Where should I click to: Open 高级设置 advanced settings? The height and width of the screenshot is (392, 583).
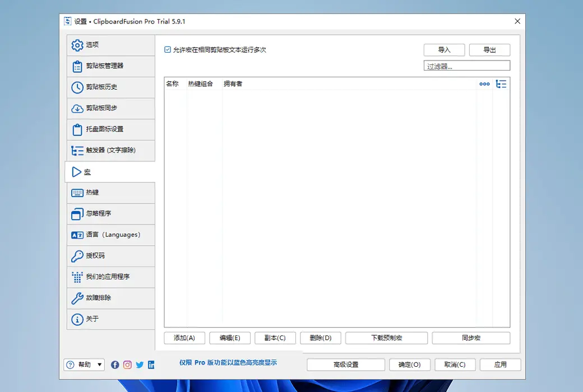tap(346, 365)
